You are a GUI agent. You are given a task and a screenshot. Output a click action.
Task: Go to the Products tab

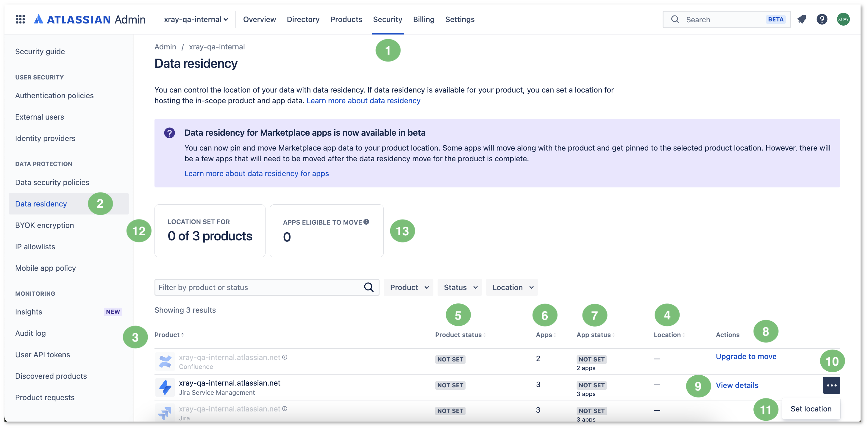pyautogui.click(x=346, y=20)
